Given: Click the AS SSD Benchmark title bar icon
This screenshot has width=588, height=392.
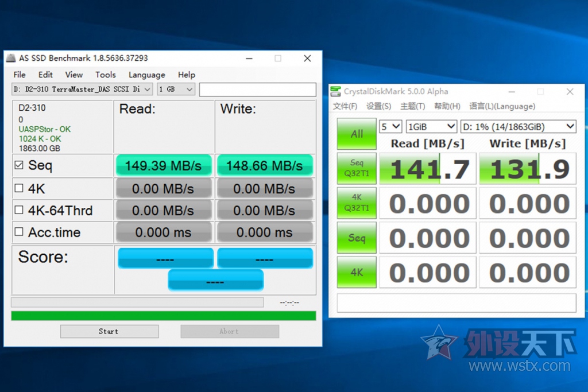Looking at the screenshot, I should click(x=11, y=58).
